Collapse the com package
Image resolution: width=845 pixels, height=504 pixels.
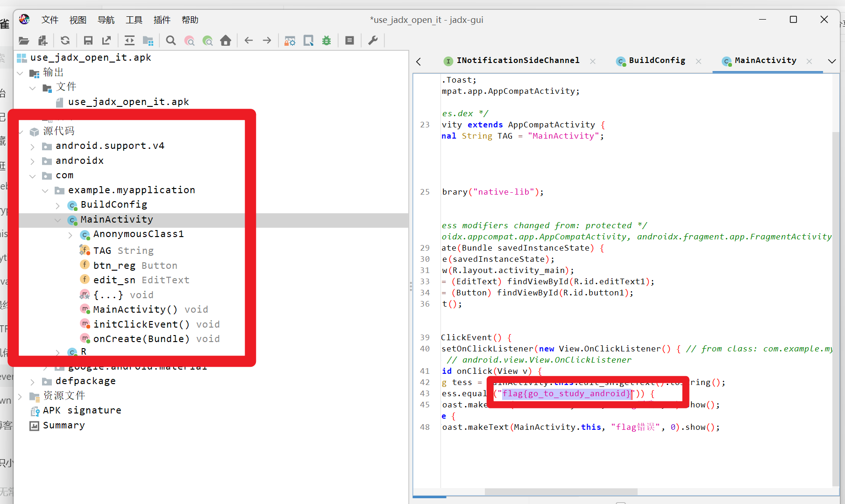32,176
